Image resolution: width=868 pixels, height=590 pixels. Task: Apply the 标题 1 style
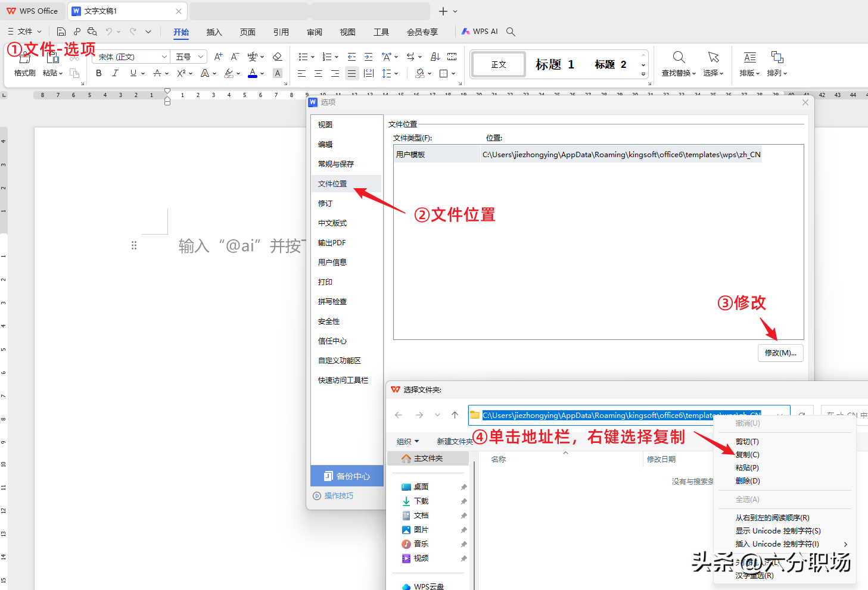[555, 64]
